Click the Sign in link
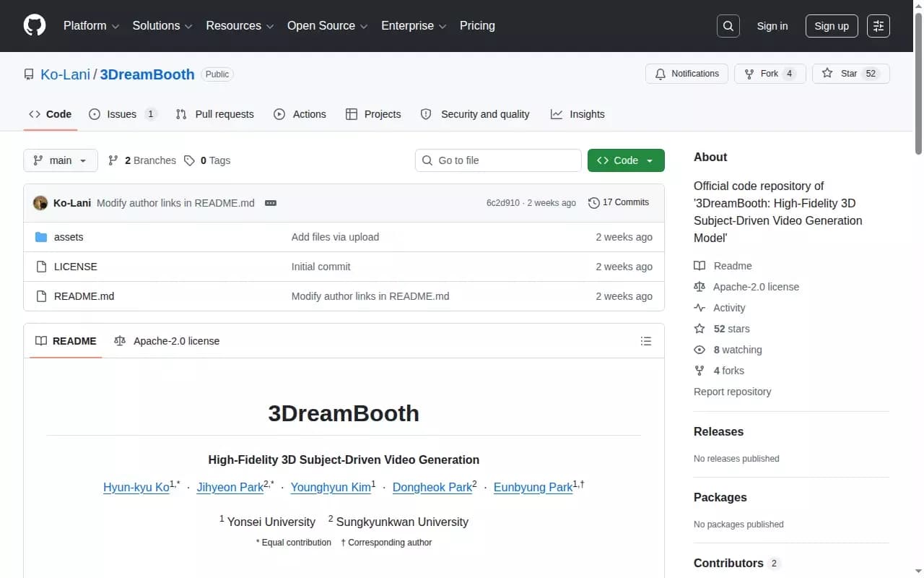This screenshot has width=924, height=578. click(x=772, y=26)
